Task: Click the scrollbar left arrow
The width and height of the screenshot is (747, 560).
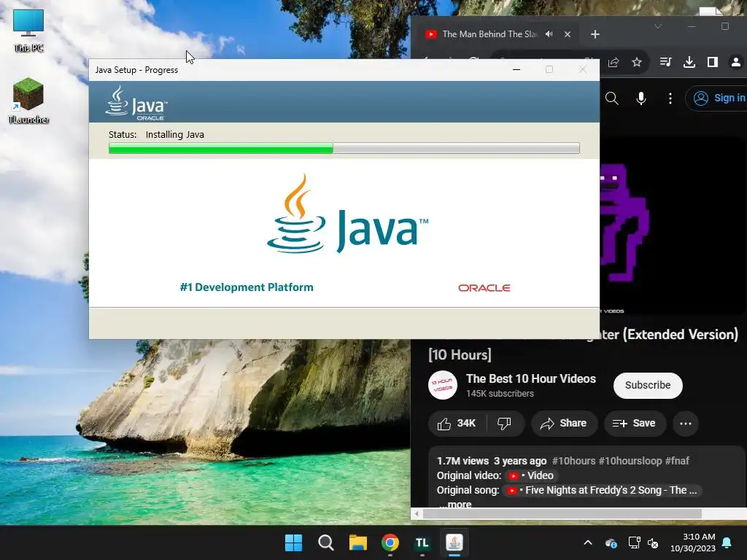Action: tap(417, 514)
